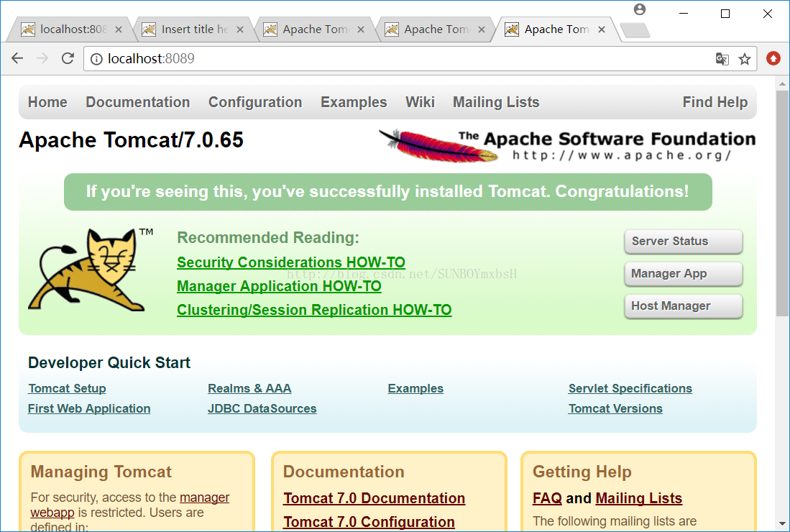The width and height of the screenshot is (790, 532).
Task: Click Find Help in the navigation bar
Action: tap(715, 102)
